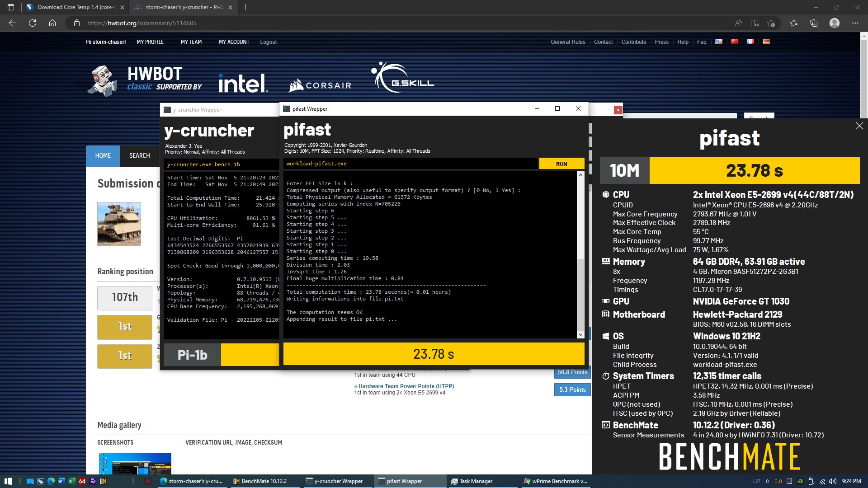Open the Contact link
Image resolution: width=868 pixels, height=488 pixels.
click(x=603, y=42)
